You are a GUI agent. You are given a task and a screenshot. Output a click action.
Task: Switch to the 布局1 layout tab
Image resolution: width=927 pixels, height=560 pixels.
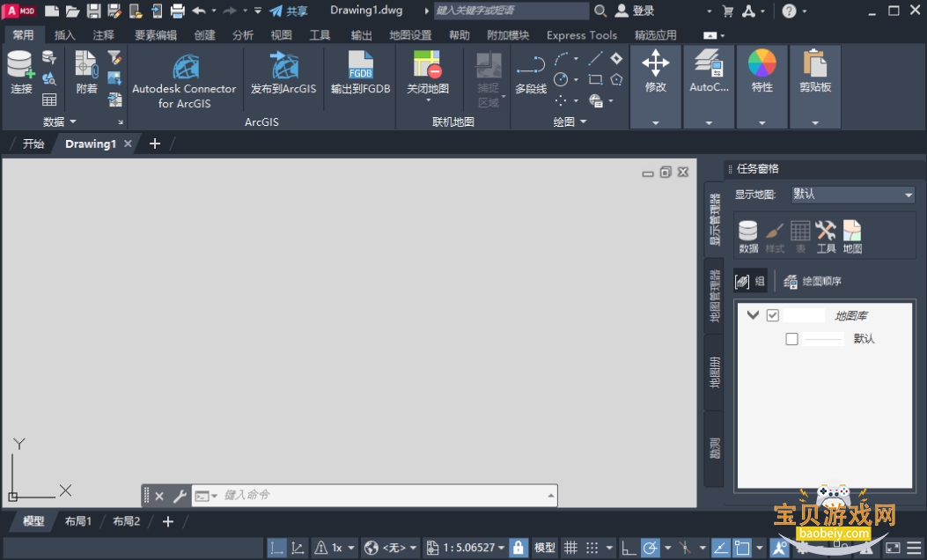coord(78,521)
